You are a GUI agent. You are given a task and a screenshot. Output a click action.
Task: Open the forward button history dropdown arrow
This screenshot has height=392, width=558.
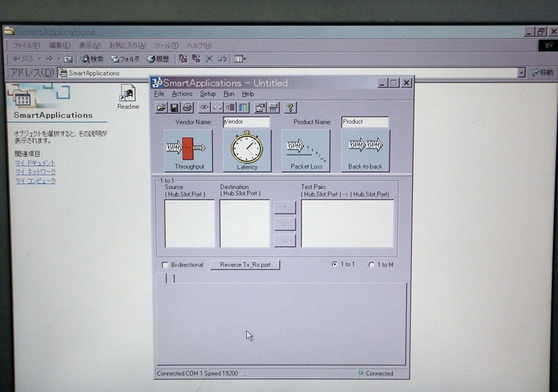coord(59,59)
